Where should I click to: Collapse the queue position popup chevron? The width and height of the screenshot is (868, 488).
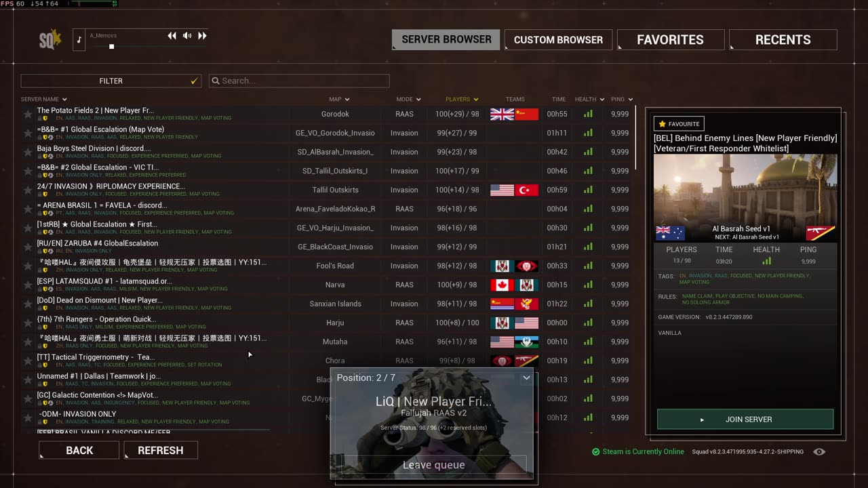pos(526,378)
